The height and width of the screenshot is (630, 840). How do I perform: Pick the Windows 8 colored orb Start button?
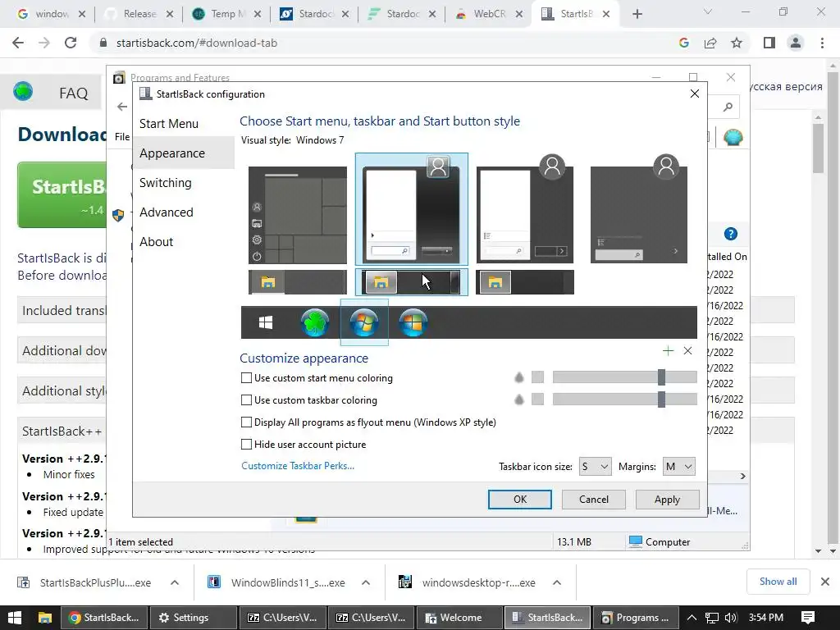413,322
